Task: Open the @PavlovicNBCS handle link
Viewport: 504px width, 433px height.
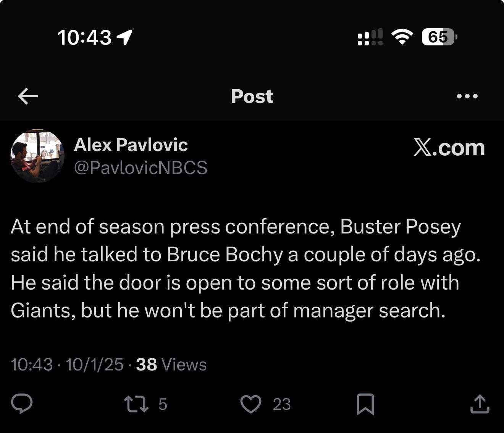Action: coord(141,167)
